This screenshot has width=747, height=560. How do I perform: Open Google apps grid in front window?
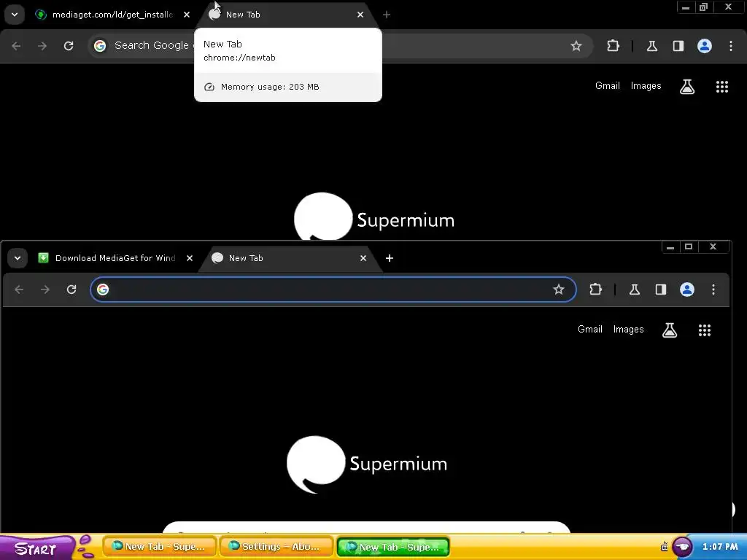[x=705, y=330]
